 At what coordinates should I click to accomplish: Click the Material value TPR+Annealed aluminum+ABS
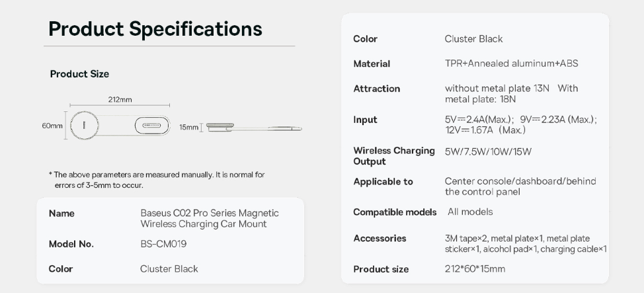511,63
